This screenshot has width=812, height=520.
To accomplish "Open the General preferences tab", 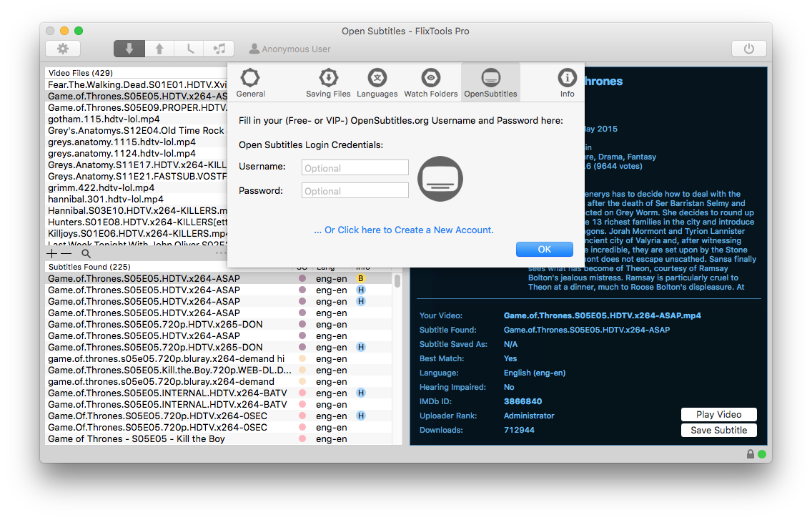I will click(251, 83).
